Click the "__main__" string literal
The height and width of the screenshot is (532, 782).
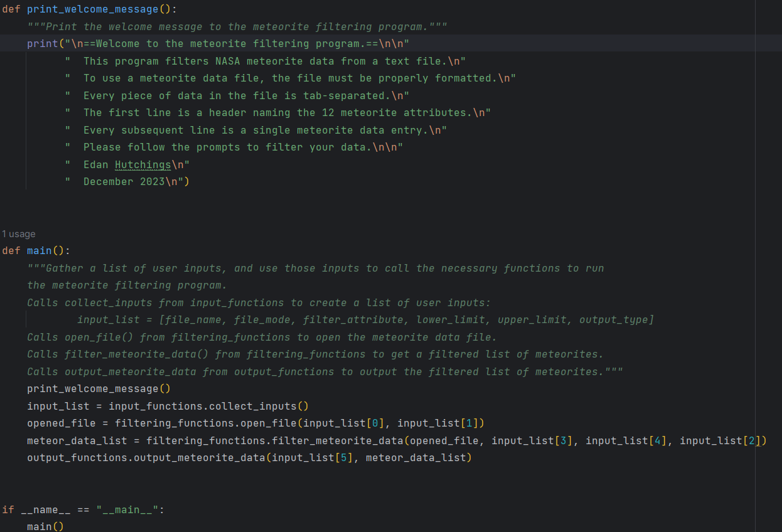[127, 509]
